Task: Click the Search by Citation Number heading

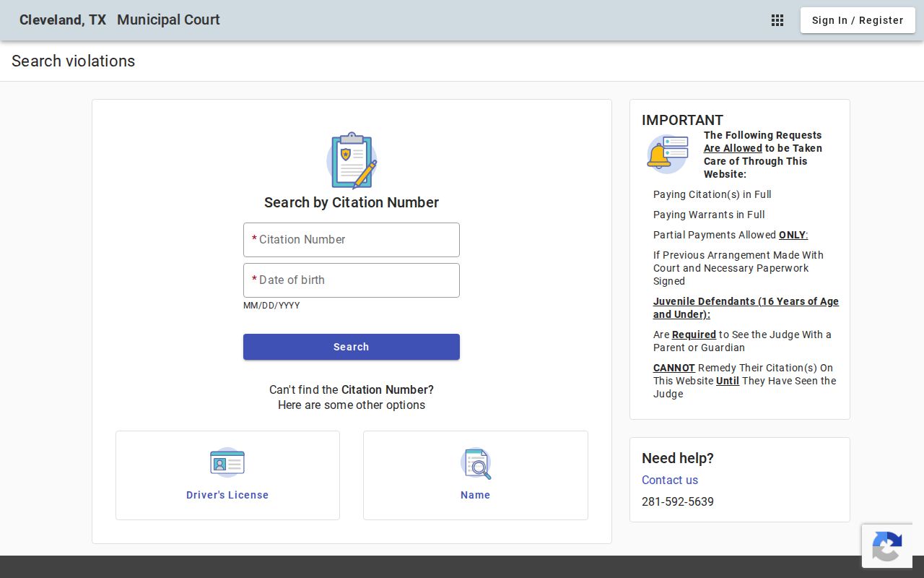Action: 352,202
